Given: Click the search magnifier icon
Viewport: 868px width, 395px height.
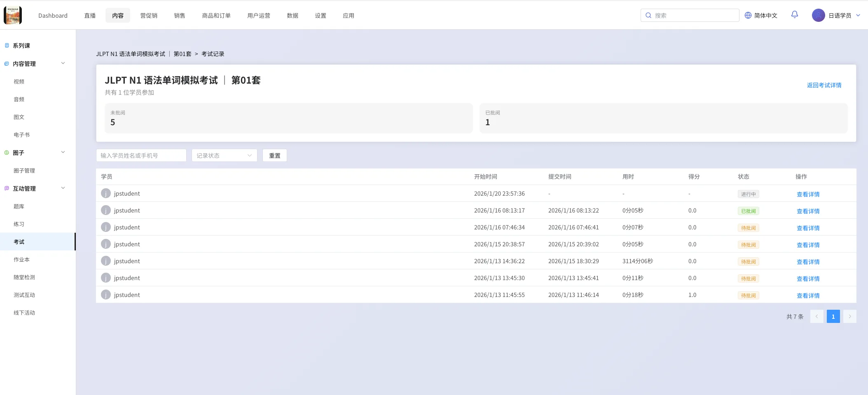Looking at the screenshot, I should [648, 15].
